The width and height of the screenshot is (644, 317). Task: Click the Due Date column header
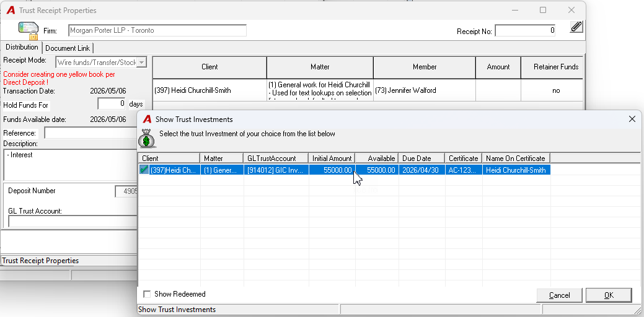tap(421, 158)
